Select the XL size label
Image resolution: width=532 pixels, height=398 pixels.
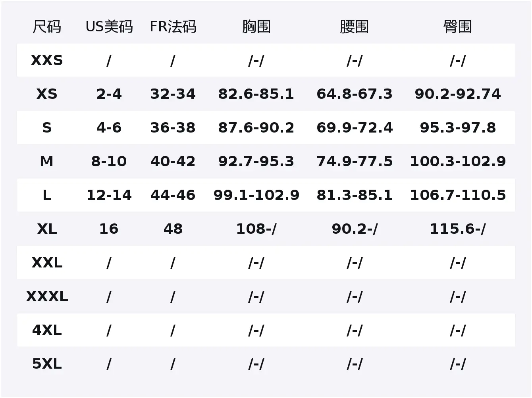(x=47, y=229)
